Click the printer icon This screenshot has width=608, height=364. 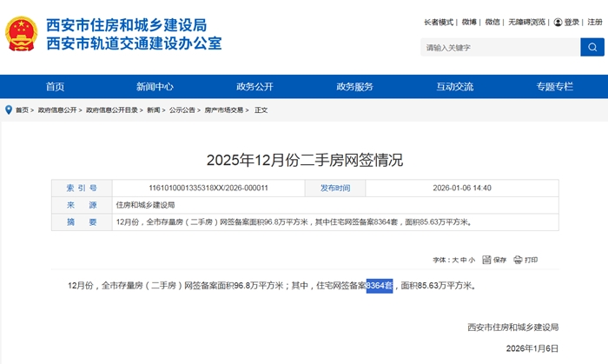(518, 260)
